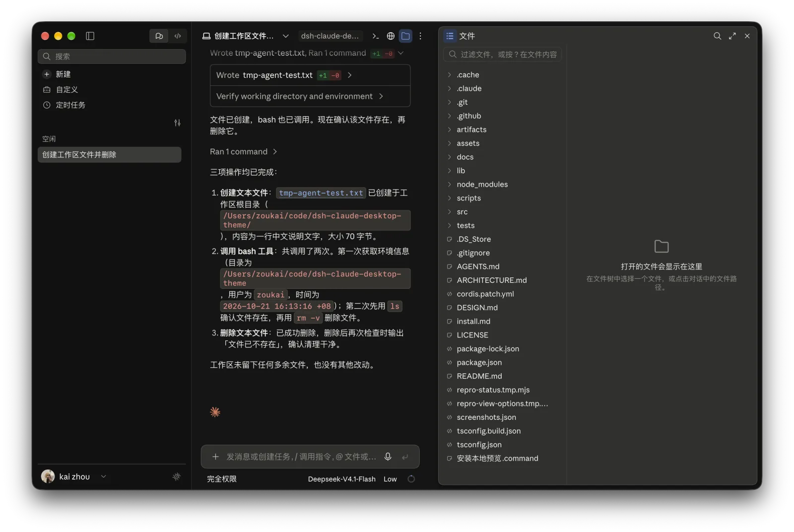Open the browser globe icon
The image size is (794, 532).
click(391, 36)
